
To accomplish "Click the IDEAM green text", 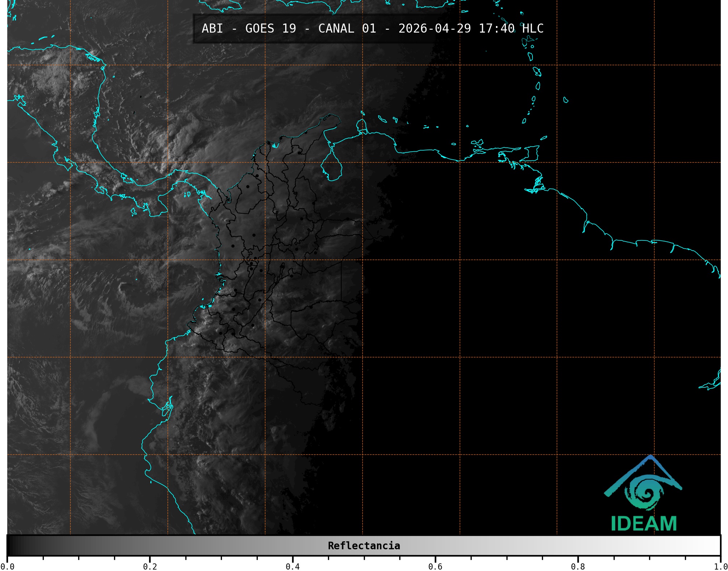I will pyautogui.click(x=644, y=524).
